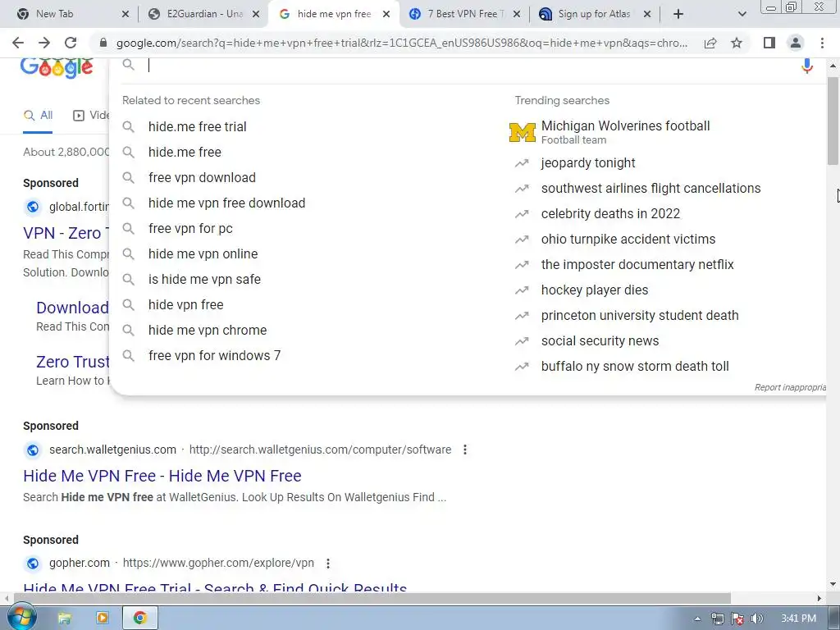
Task: View site info via the padlock icon
Action: (103, 43)
